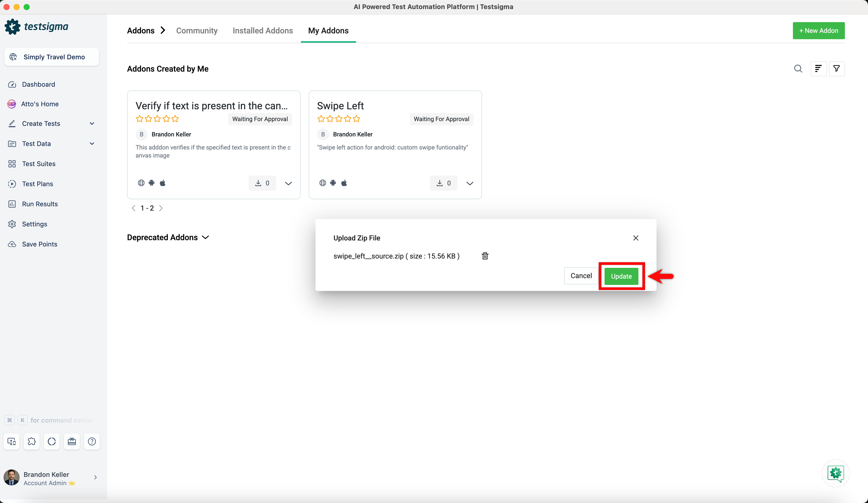
Task: Click the green Update button
Action: (621, 276)
